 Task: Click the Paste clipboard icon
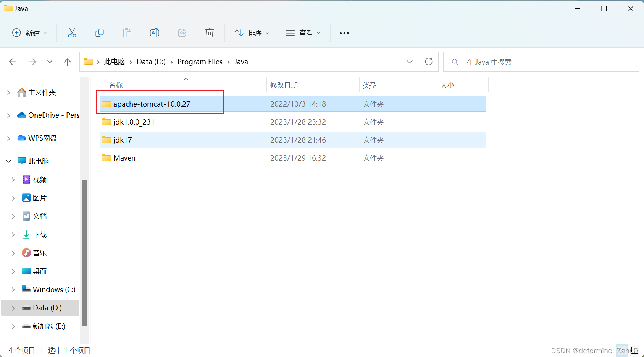tap(127, 33)
